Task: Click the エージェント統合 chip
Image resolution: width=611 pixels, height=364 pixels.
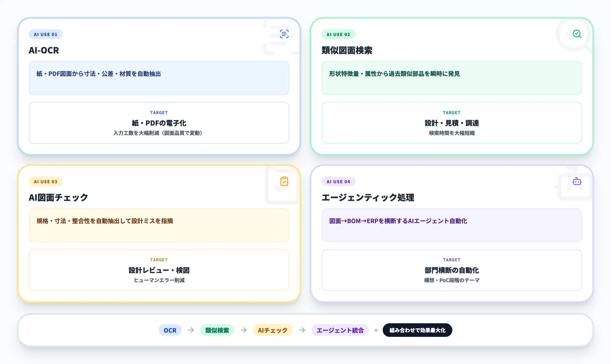Action: click(340, 330)
